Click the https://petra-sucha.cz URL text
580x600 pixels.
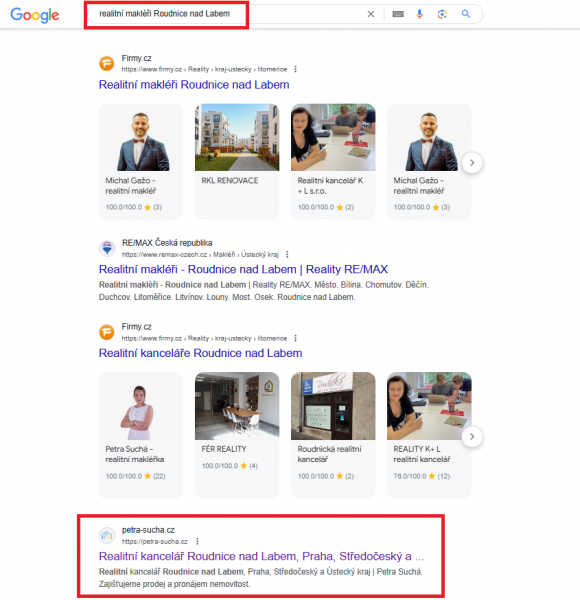pos(155,541)
